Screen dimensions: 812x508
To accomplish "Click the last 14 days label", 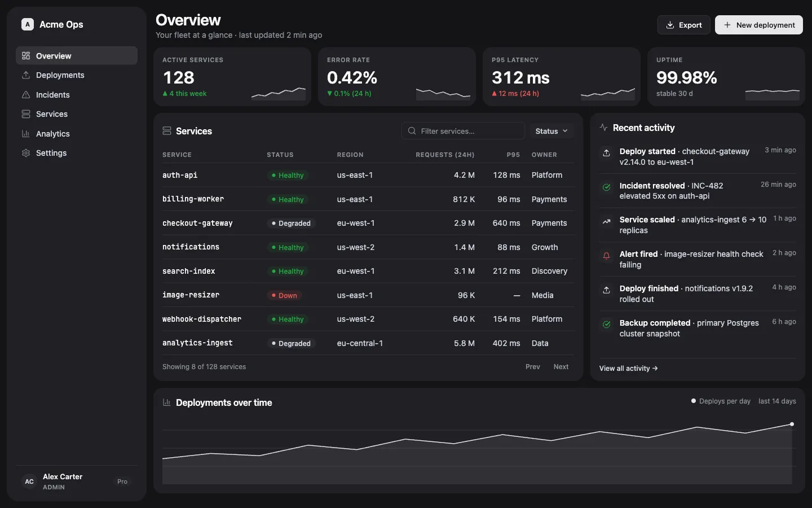I will click(777, 401).
